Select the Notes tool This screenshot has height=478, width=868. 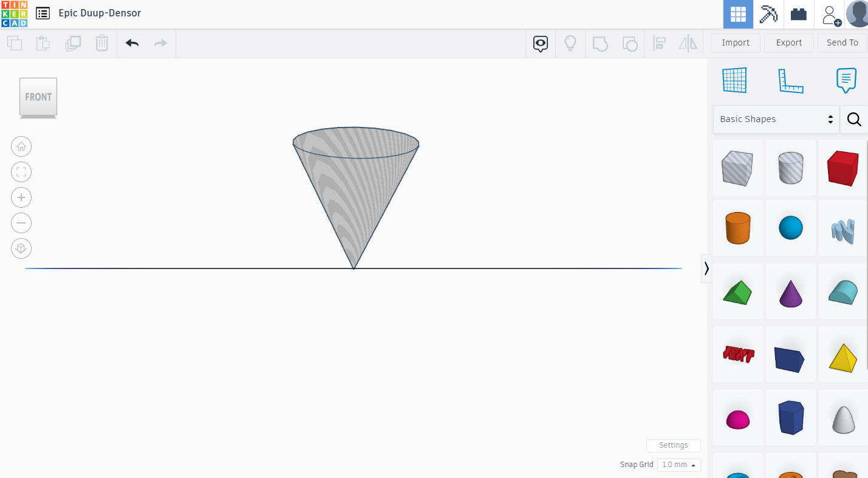[x=846, y=80]
